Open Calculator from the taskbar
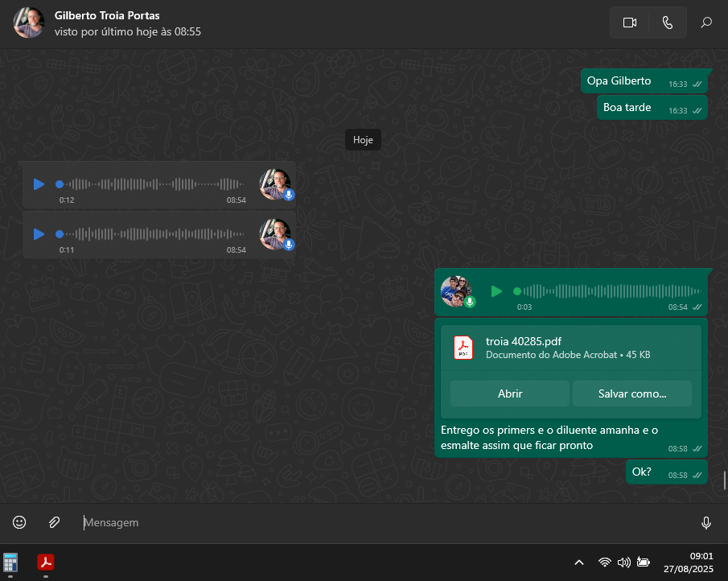The image size is (728, 581). point(10,562)
